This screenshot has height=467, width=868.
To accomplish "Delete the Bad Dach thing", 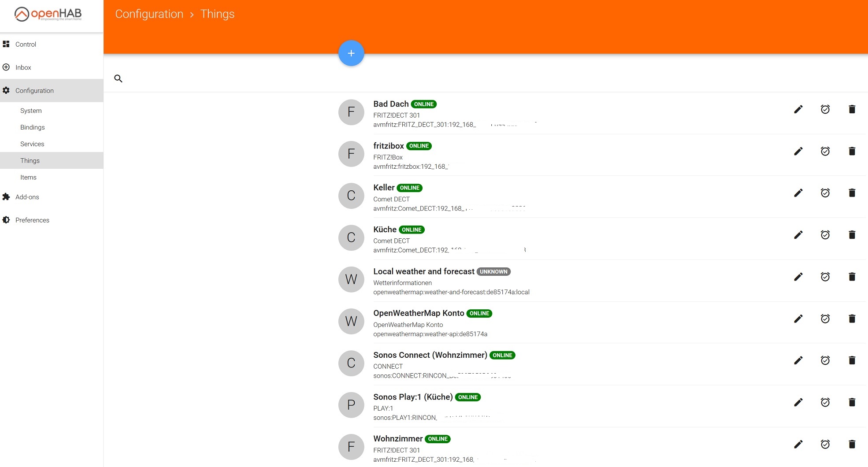I will point(852,109).
